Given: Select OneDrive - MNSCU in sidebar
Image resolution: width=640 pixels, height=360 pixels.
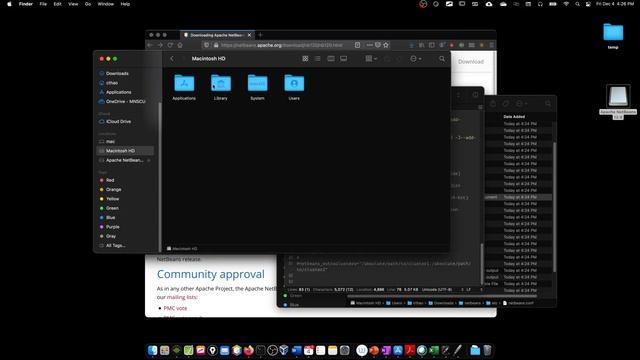Looking at the screenshot, I should [x=125, y=102].
